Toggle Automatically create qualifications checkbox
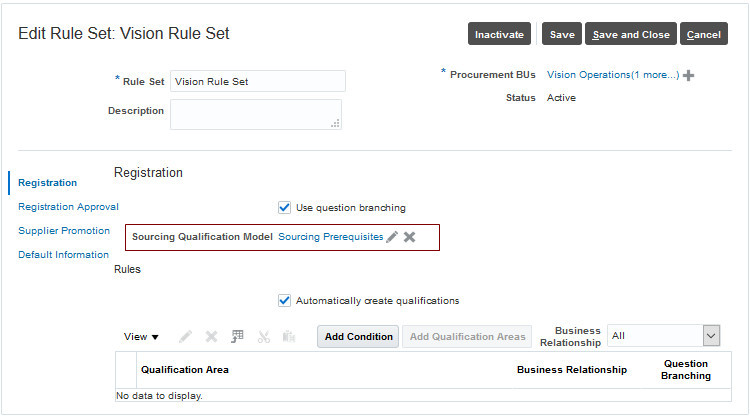The image size is (750, 416). pos(284,300)
